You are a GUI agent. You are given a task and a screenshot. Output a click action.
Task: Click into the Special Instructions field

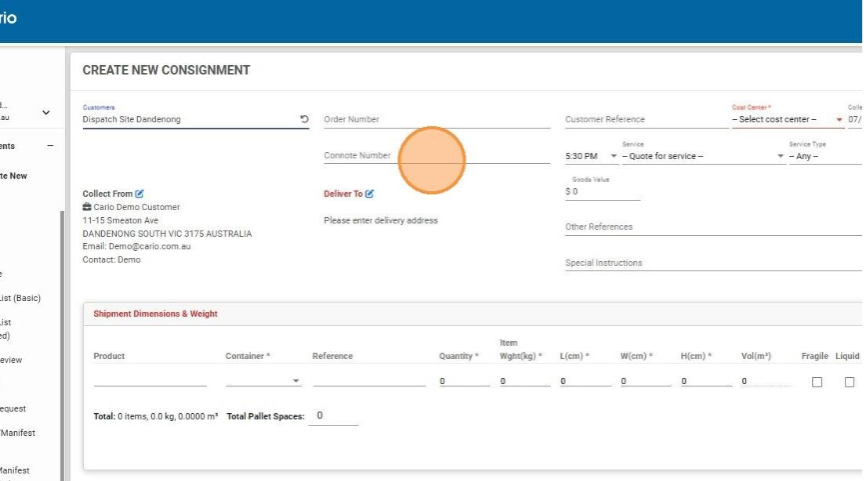(x=712, y=263)
